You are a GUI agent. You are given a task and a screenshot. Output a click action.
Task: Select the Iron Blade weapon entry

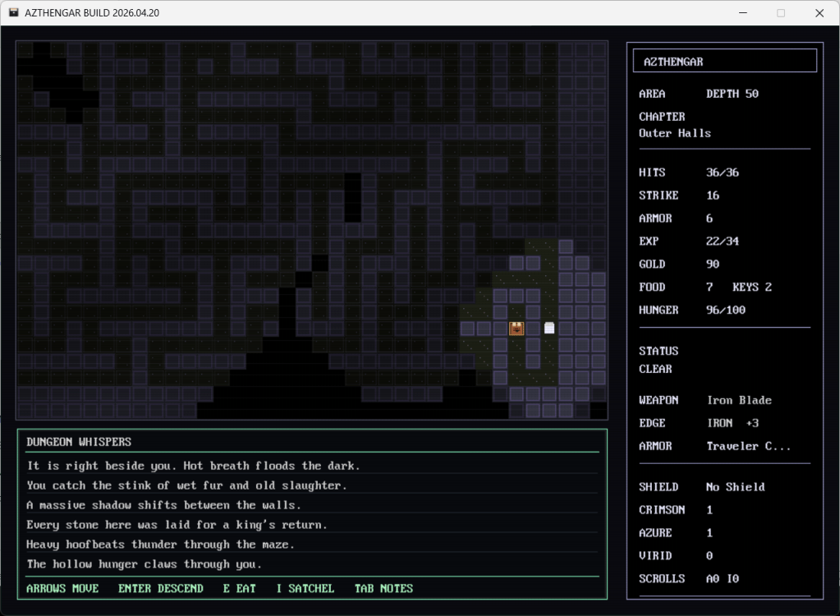pyautogui.click(x=739, y=400)
